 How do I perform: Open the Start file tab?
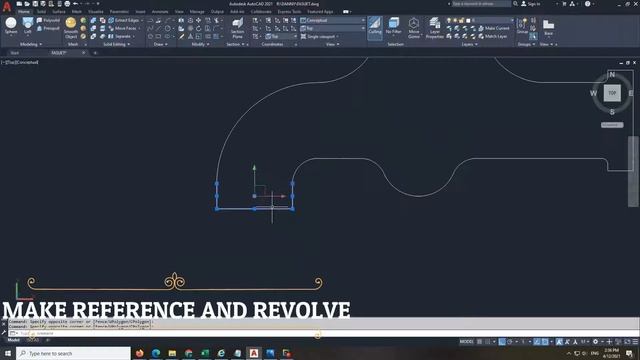[14, 53]
